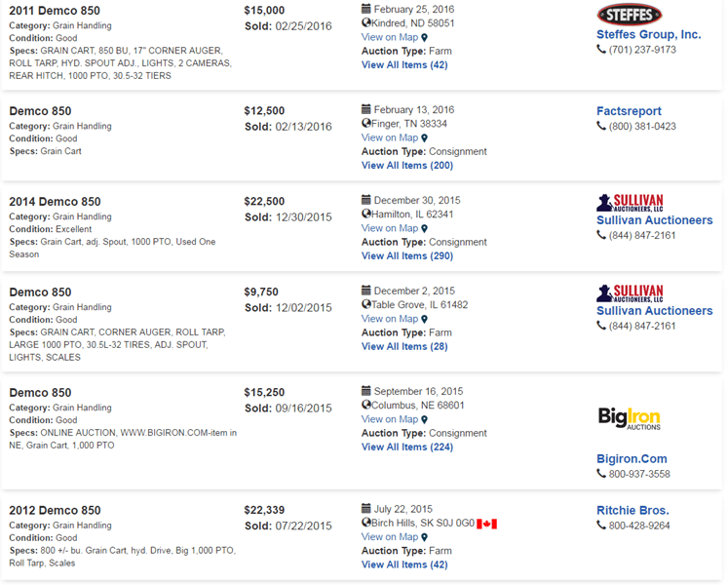Click map pin icon for Kindred, ND listing
The height and width of the screenshot is (585, 728).
point(424,38)
